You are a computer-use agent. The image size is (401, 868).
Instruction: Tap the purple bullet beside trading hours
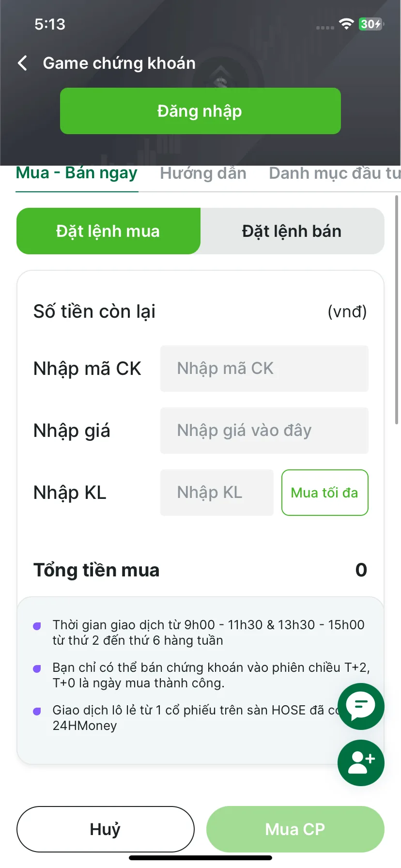pos(37,626)
